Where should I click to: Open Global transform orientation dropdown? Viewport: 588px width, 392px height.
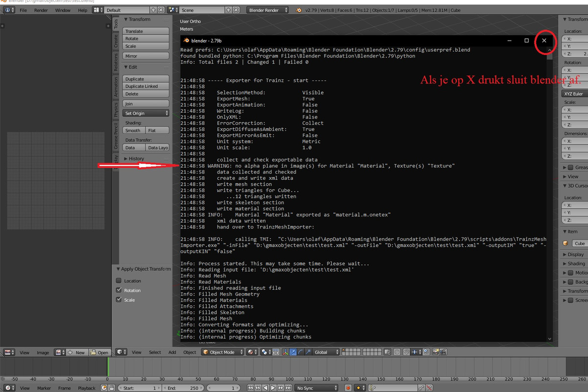[x=326, y=352]
